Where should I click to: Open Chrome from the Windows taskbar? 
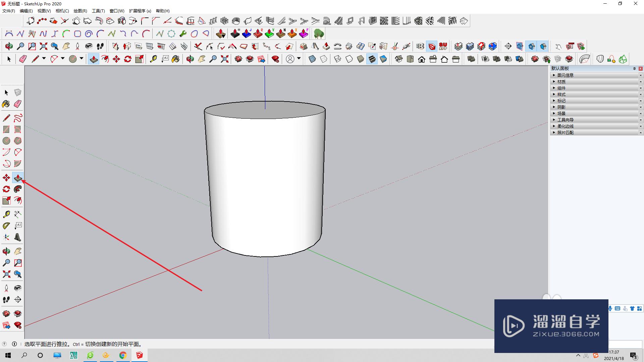point(123,355)
